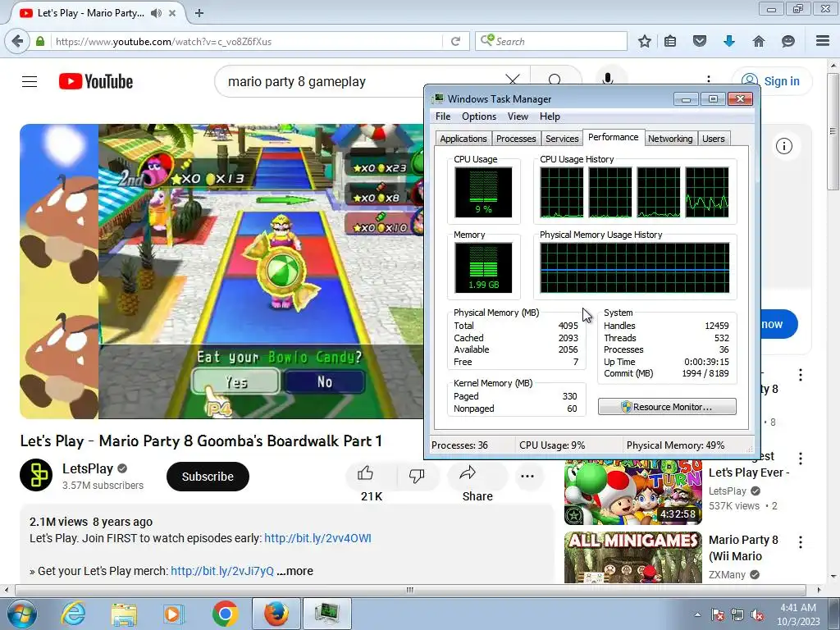Viewport: 840px width, 630px height.
Task: Open more actions ellipsis below video
Action: [x=527, y=476]
